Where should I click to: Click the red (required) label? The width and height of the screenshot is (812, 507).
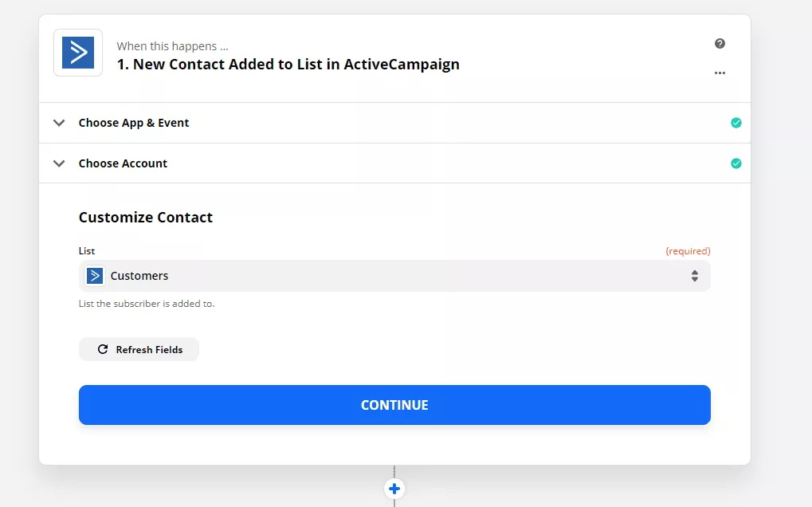688,250
